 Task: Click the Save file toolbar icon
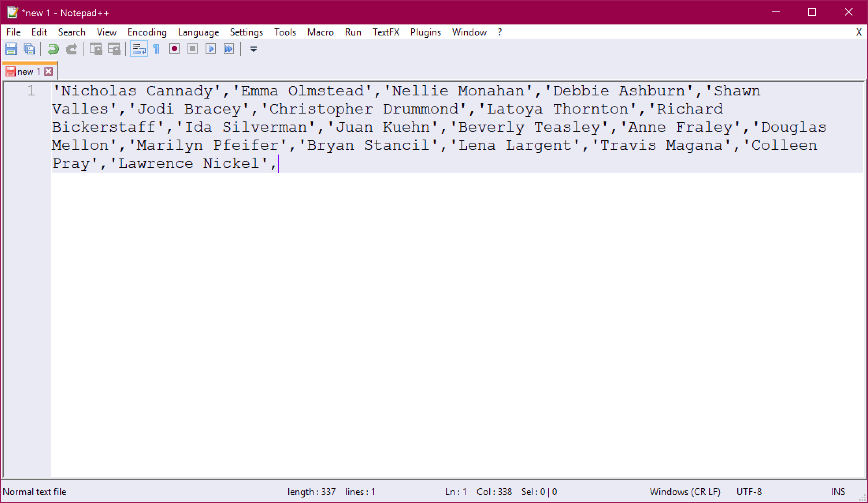(11, 49)
